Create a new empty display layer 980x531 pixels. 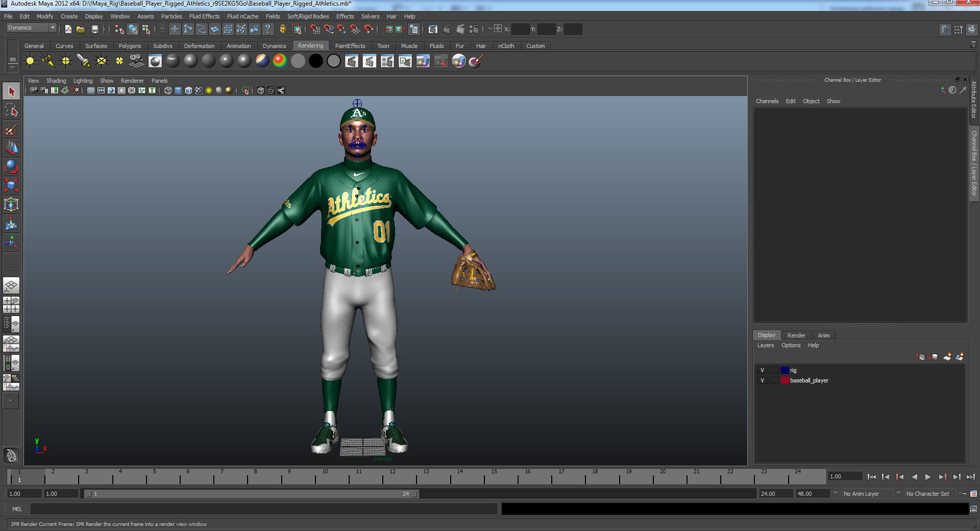[947, 357]
